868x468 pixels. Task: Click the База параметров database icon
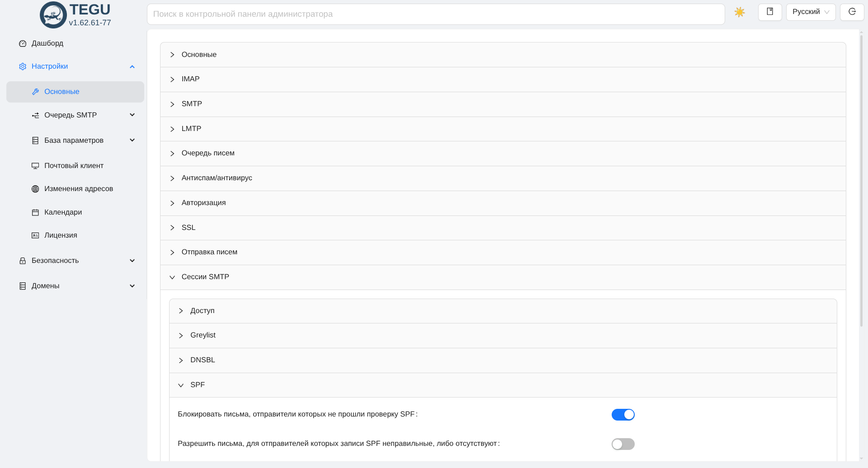click(x=35, y=140)
